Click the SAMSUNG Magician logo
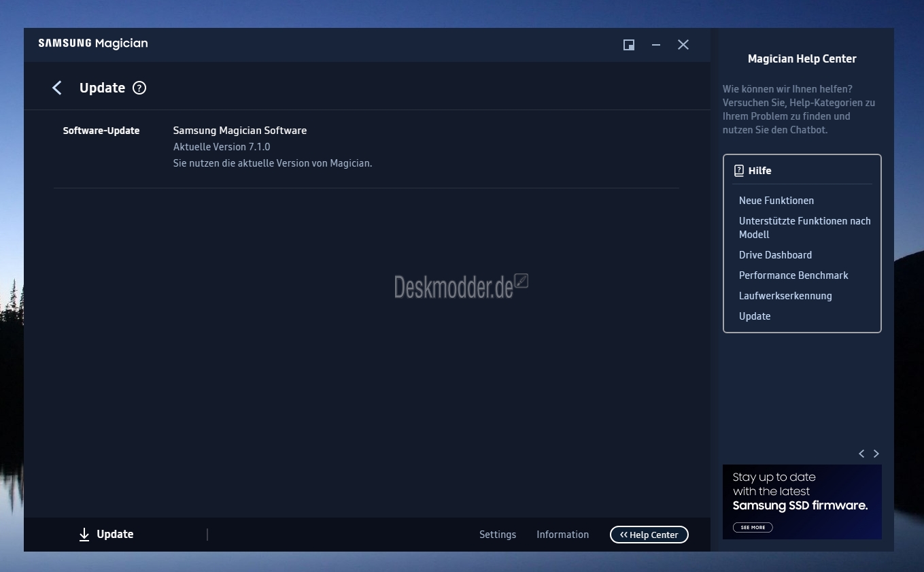The width and height of the screenshot is (924, 572). [93, 44]
